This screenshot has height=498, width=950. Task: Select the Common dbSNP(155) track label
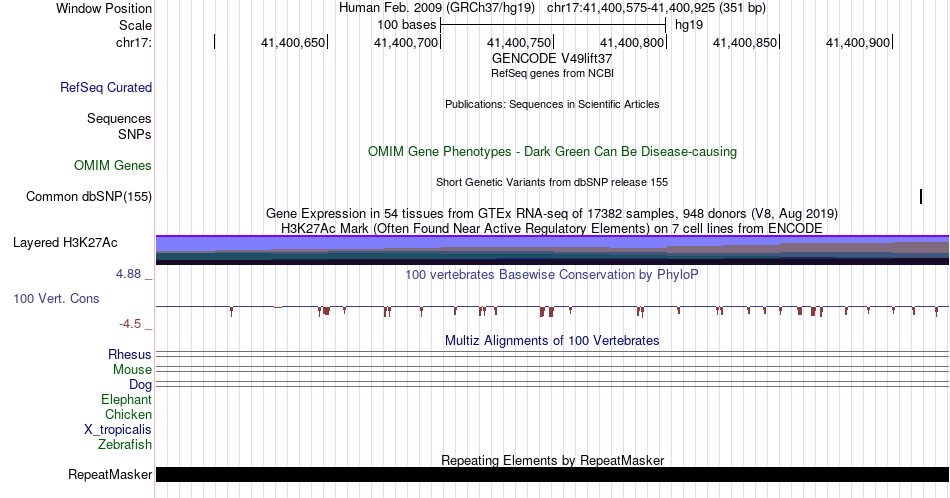[88, 196]
